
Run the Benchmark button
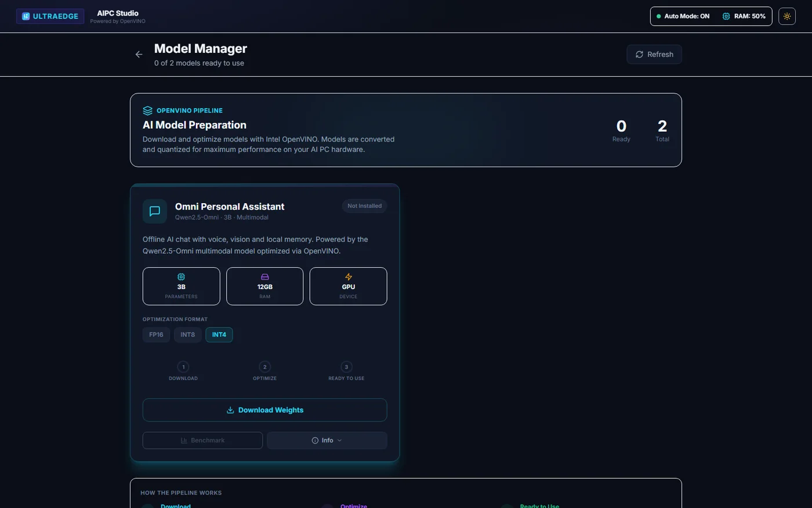[202, 440]
